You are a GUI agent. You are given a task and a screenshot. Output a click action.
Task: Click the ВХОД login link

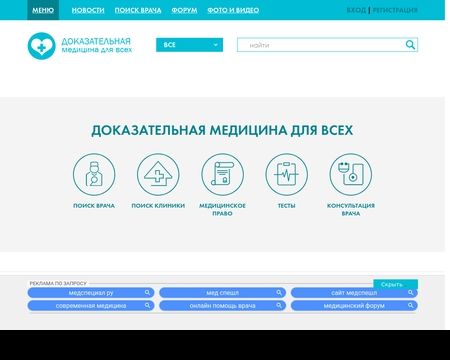356,10
